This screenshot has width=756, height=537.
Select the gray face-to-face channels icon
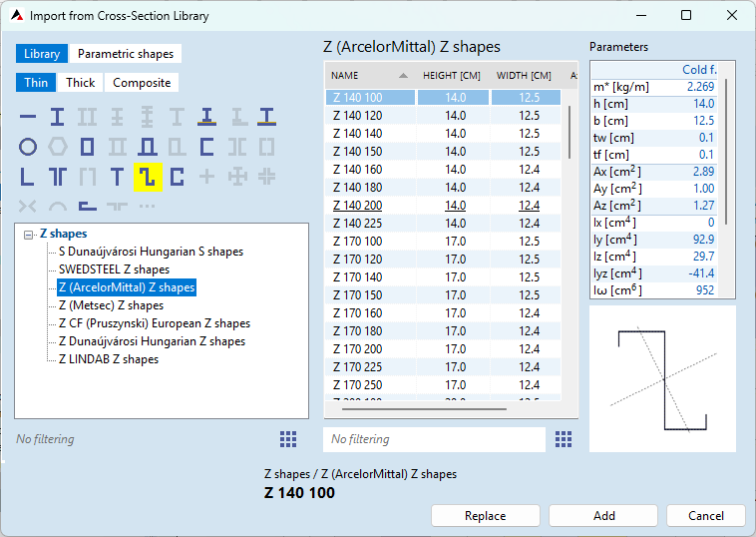(266, 147)
